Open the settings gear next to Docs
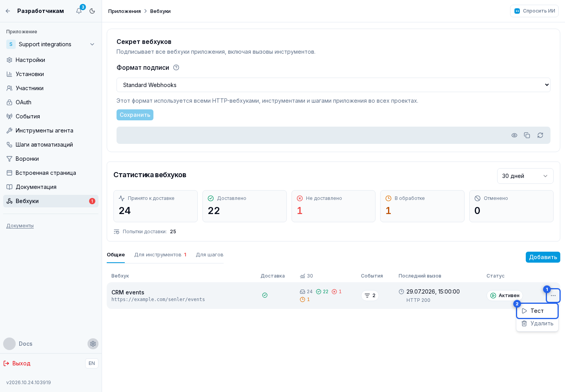This screenshot has height=392, width=565. tap(93, 344)
